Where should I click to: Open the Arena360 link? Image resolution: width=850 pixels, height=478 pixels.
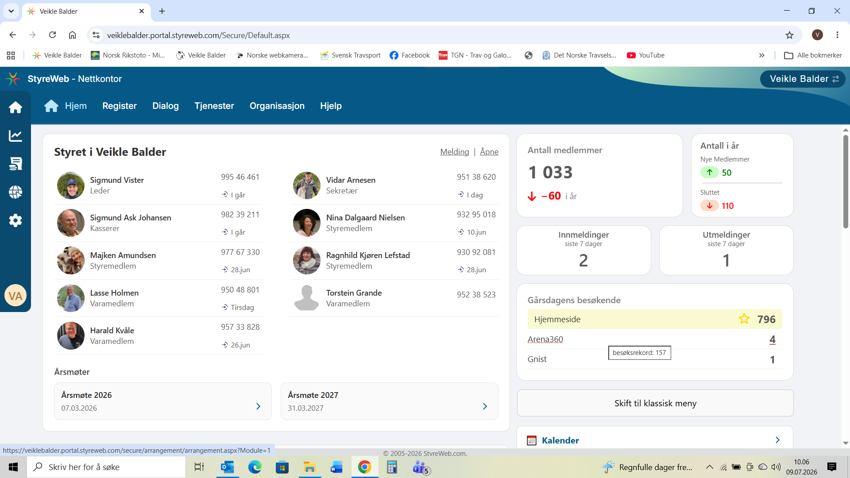(x=545, y=339)
